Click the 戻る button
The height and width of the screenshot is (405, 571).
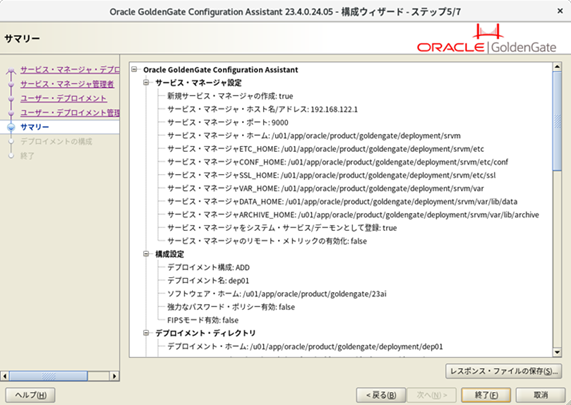click(381, 395)
